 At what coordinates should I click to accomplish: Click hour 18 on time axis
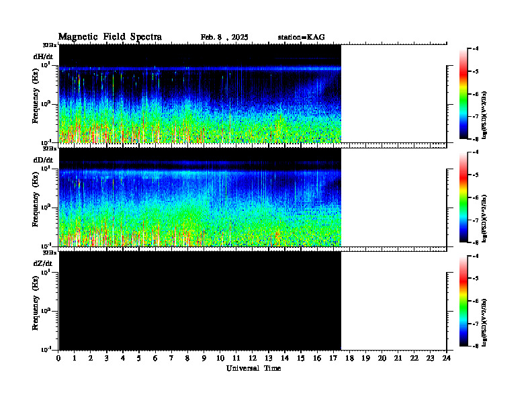click(x=349, y=358)
